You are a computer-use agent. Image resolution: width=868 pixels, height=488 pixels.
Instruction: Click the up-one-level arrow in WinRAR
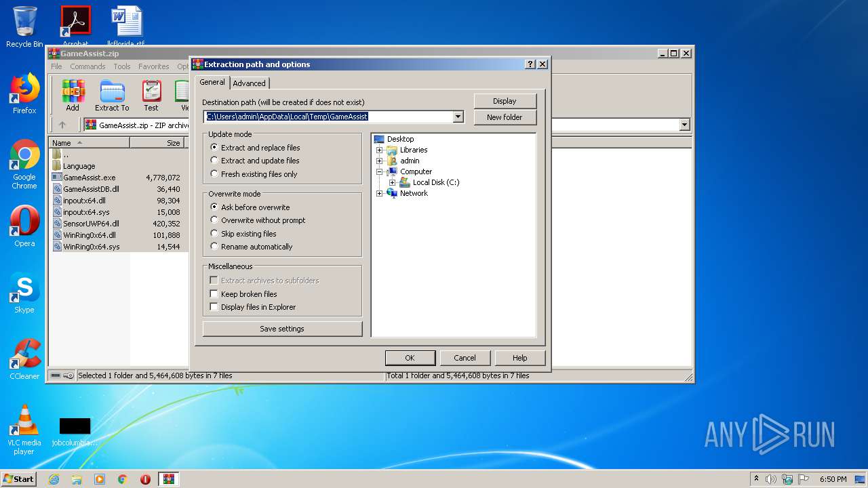(x=62, y=125)
